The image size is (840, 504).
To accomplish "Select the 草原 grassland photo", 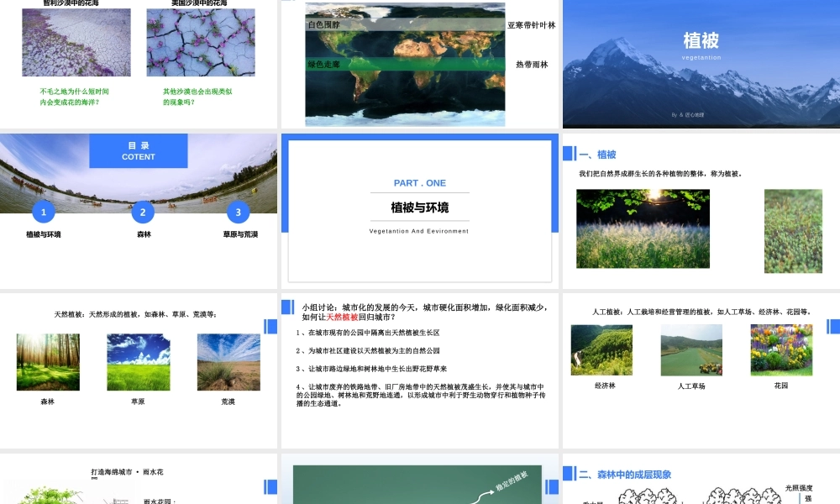I will tap(138, 362).
